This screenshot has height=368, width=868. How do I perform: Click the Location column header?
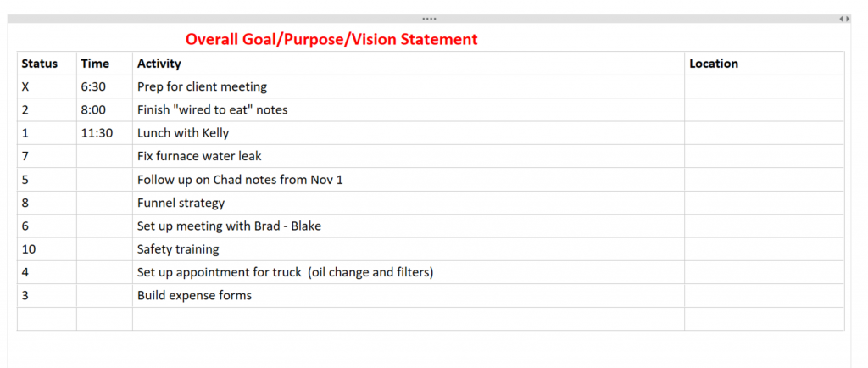[765, 64]
